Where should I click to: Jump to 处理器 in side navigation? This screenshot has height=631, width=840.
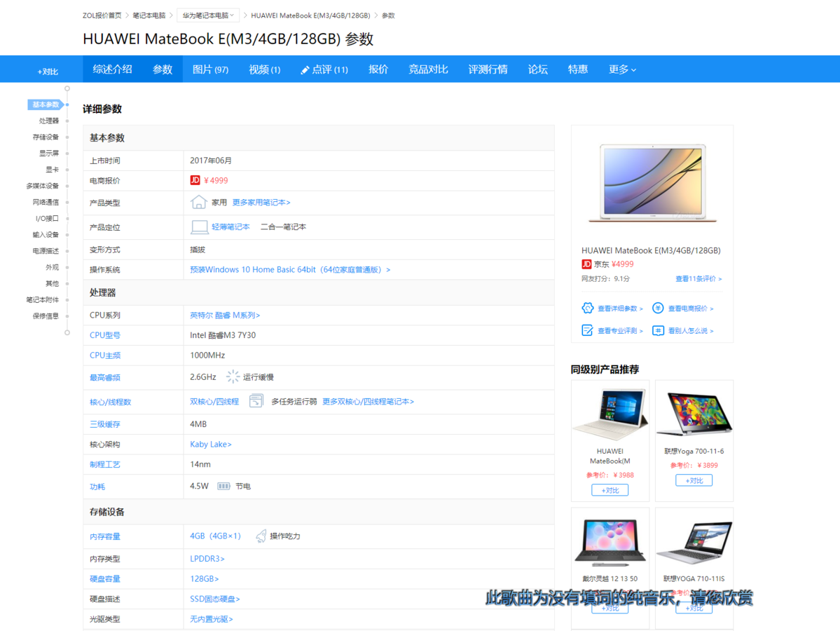click(49, 121)
